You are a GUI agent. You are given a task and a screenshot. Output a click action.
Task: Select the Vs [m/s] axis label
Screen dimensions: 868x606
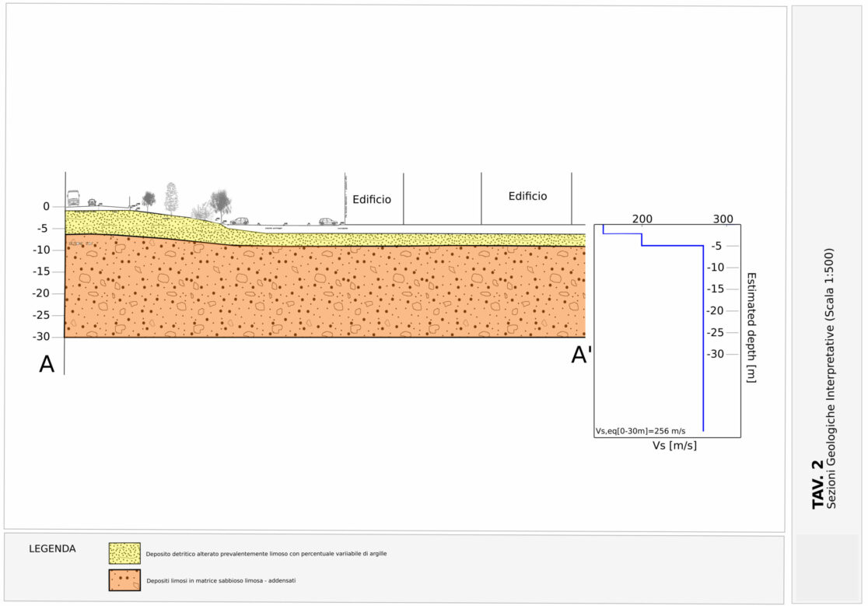[674, 445]
